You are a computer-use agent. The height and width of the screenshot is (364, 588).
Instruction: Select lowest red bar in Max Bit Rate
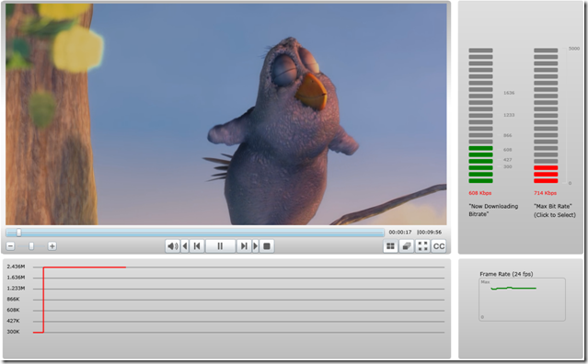point(546,181)
